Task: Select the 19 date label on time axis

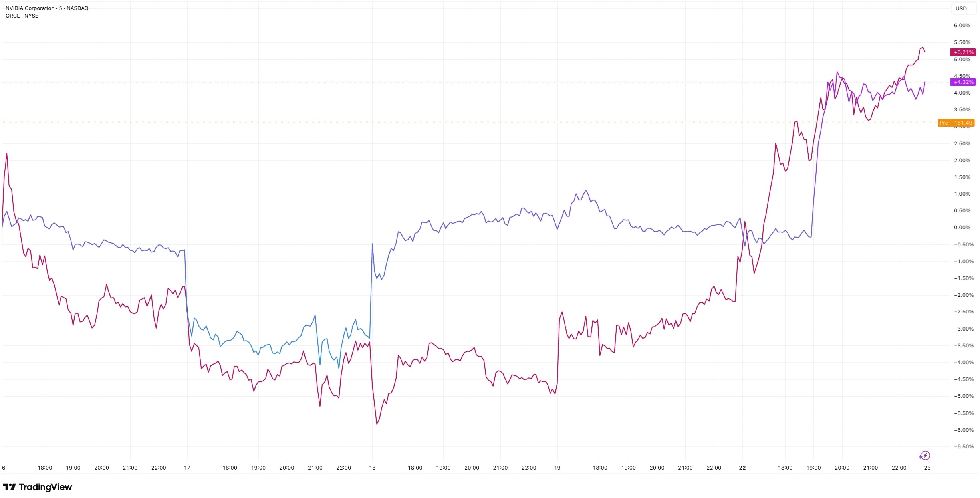Action: click(x=557, y=468)
